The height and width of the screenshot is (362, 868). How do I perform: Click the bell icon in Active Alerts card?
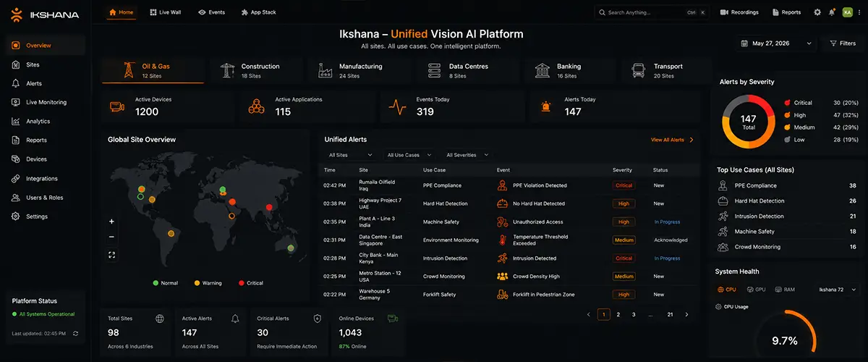[235, 318]
